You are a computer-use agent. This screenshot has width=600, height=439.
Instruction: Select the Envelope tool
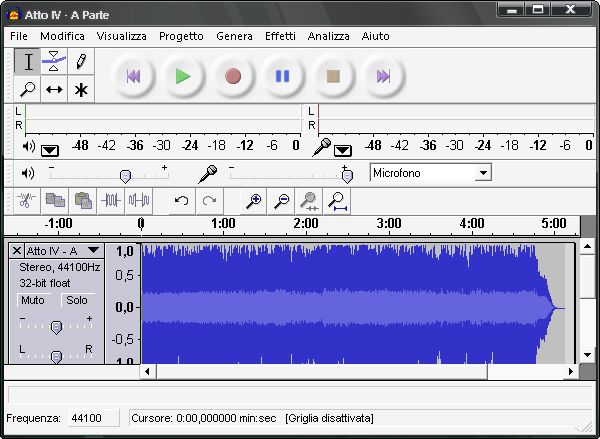(54, 62)
